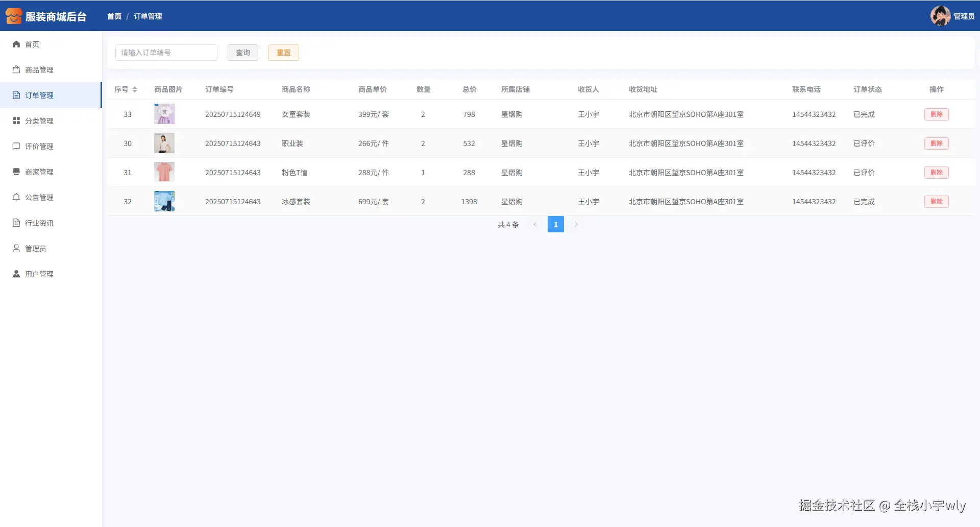Click order number 20250715124649
The image size is (980, 527).
[233, 114]
